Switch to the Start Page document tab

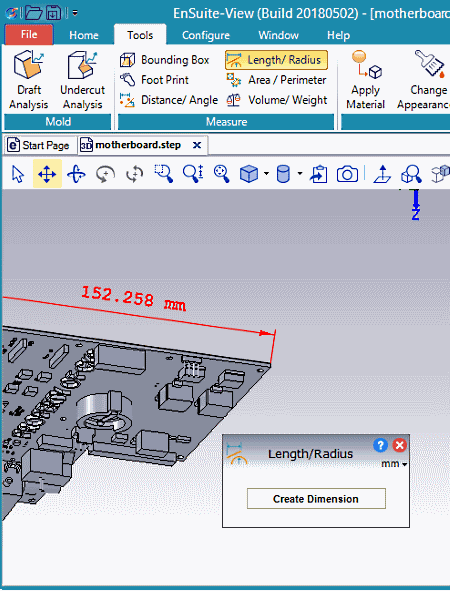click(39, 145)
